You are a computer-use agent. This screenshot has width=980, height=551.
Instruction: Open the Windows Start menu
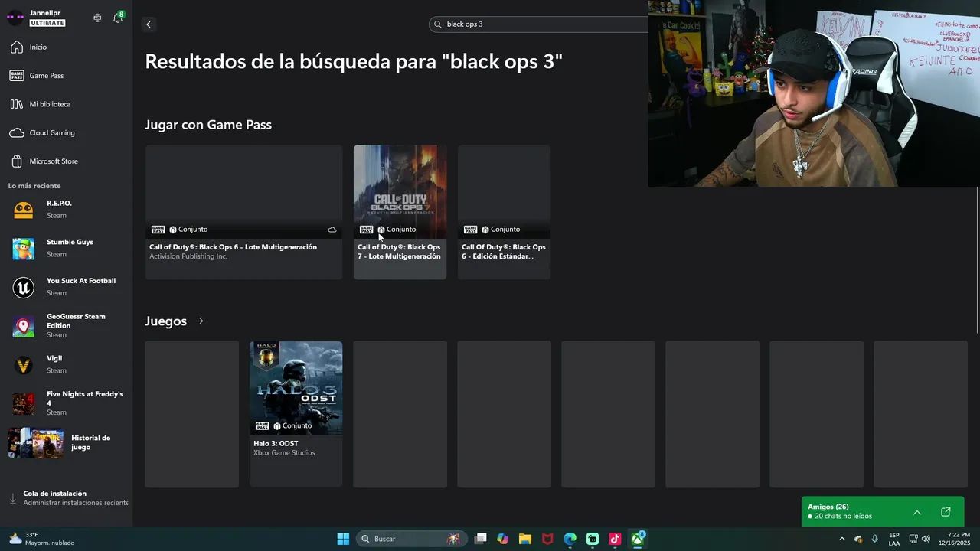coord(343,539)
